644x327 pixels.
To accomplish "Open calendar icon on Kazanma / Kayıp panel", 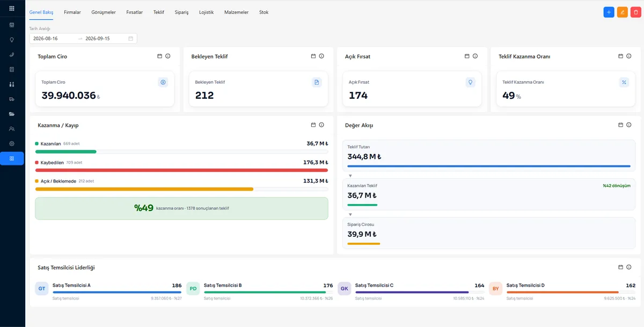I will [313, 125].
